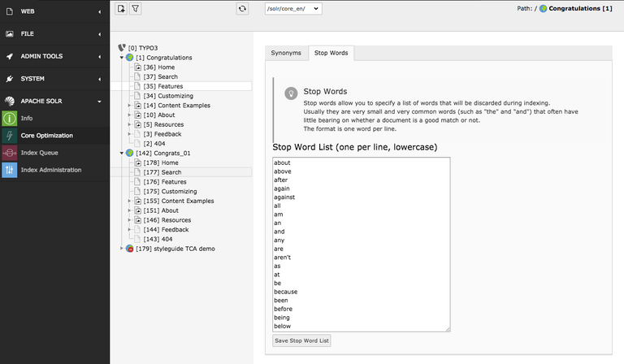Screen dimensions: 624x364
Task: Click the create new page icon
Action: coord(121,9)
